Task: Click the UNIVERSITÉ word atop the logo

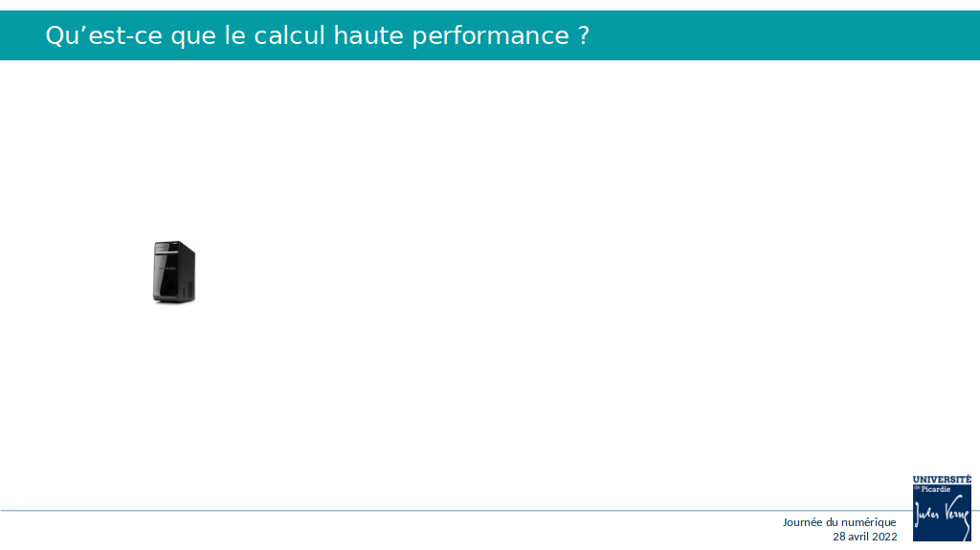Action: tap(942, 479)
